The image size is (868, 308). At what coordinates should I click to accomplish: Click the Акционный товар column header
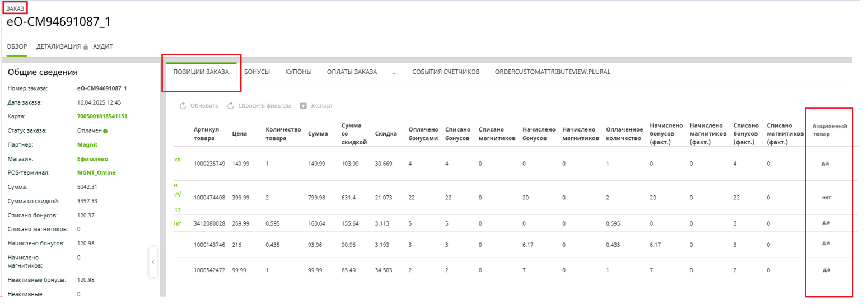[829, 130]
